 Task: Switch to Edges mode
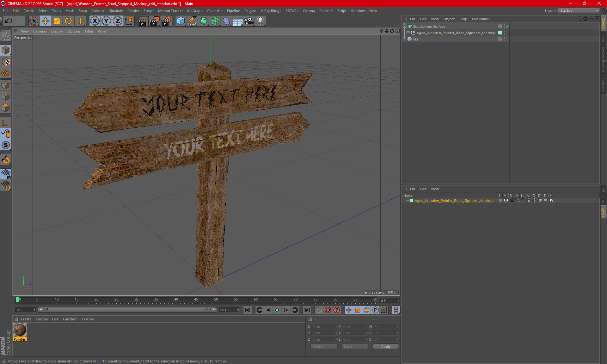pos(6,96)
